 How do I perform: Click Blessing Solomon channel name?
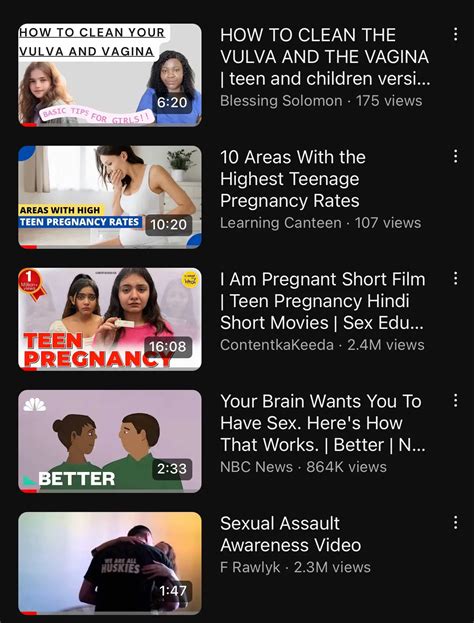[281, 101]
